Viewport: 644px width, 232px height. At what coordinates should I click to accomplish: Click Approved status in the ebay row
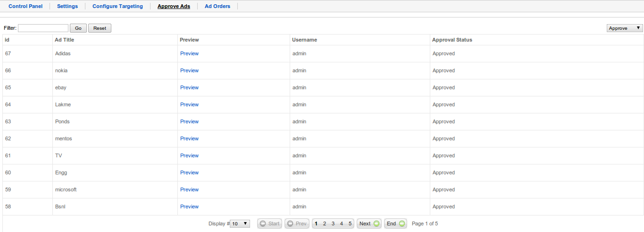pyautogui.click(x=443, y=87)
